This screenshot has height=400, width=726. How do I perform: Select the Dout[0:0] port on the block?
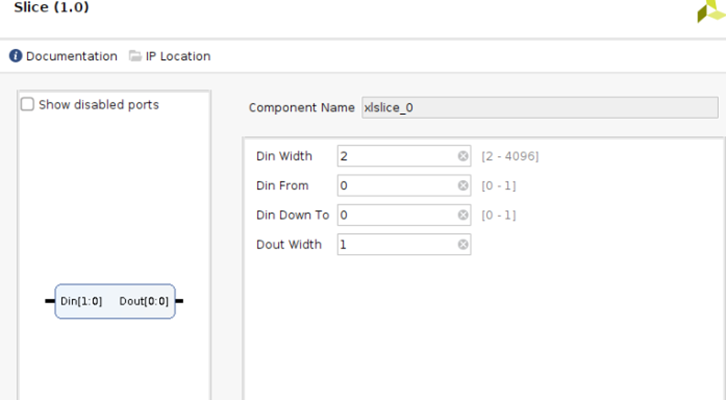click(144, 301)
